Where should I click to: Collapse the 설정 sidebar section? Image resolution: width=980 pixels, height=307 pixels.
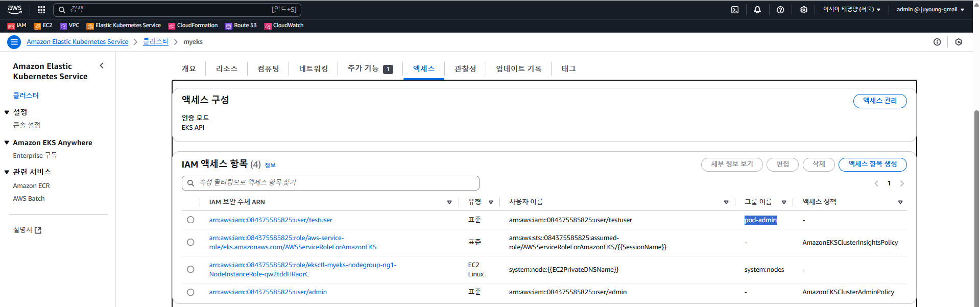click(7, 112)
